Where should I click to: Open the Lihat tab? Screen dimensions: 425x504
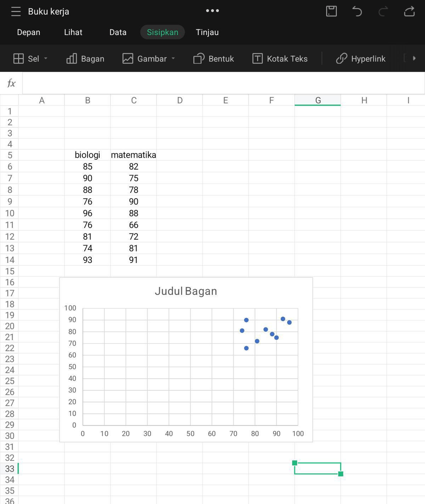(73, 32)
